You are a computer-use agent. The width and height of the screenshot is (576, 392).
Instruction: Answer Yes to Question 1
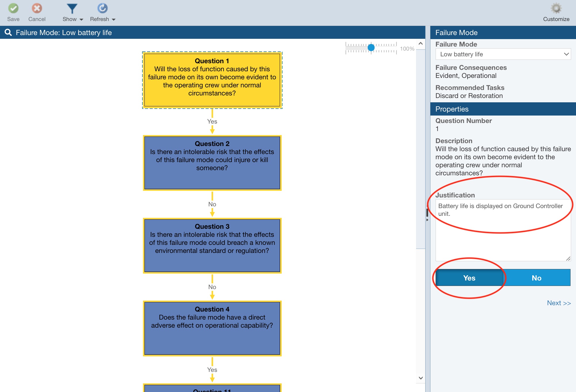pos(469,278)
